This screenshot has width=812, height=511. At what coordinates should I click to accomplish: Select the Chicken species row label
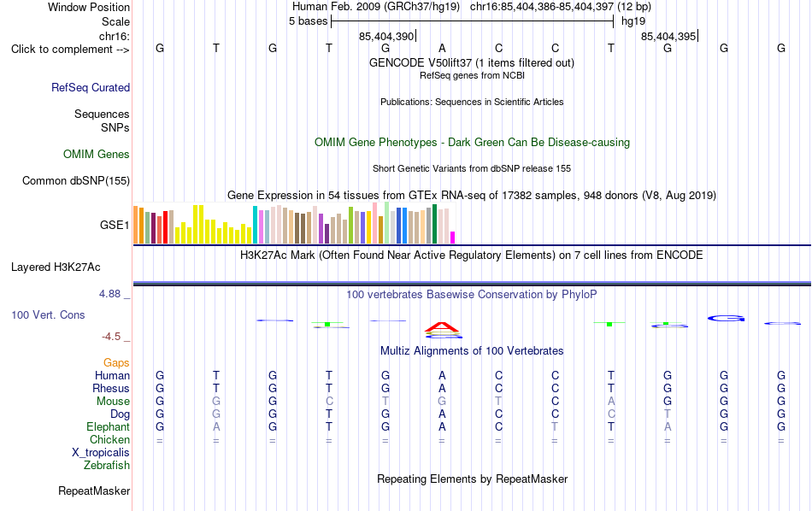click(x=109, y=439)
